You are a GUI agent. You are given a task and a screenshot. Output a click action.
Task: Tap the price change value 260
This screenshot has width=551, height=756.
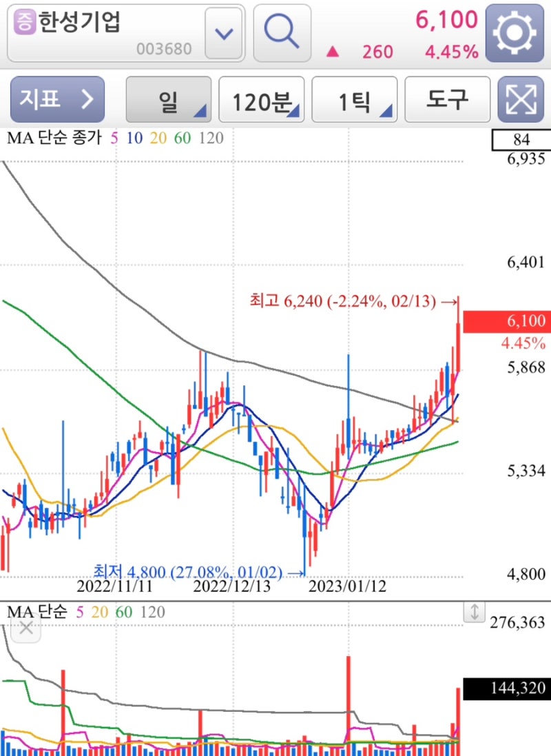coord(378,52)
